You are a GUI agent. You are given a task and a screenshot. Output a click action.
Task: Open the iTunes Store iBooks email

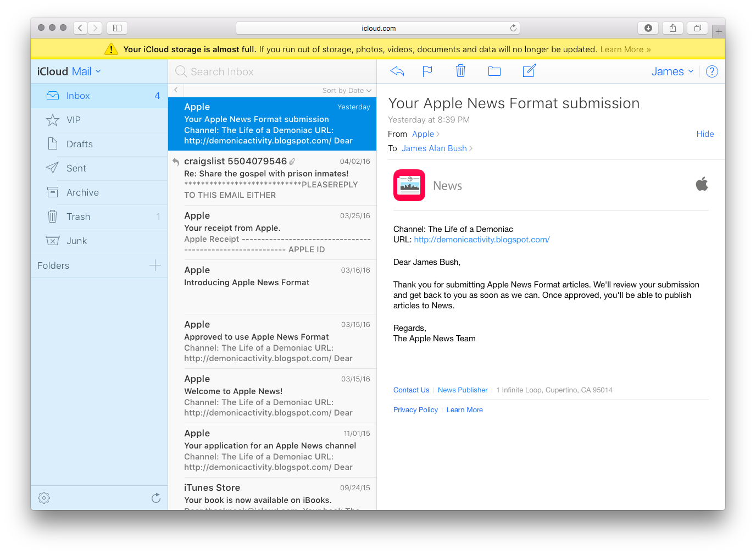pos(272,494)
